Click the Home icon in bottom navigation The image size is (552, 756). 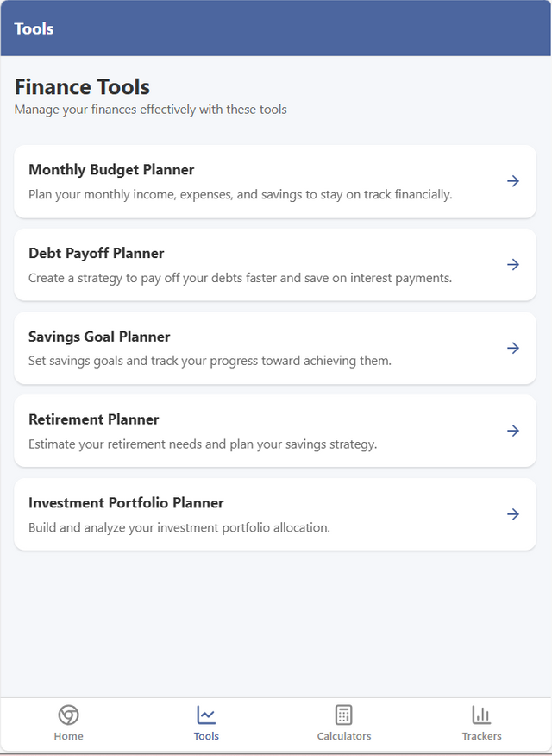point(68,715)
